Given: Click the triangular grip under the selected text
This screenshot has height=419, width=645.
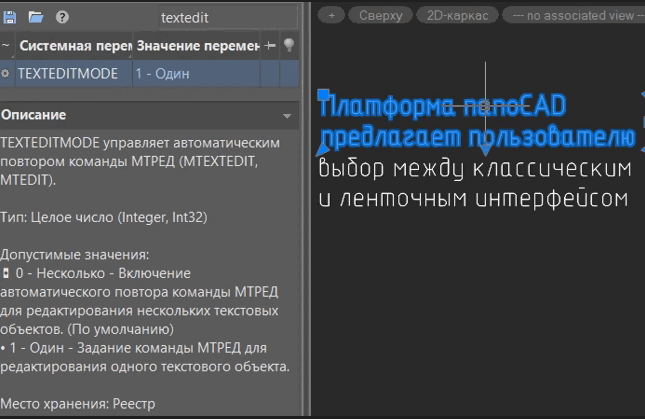Looking at the screenshot, I should coord(323,150).
